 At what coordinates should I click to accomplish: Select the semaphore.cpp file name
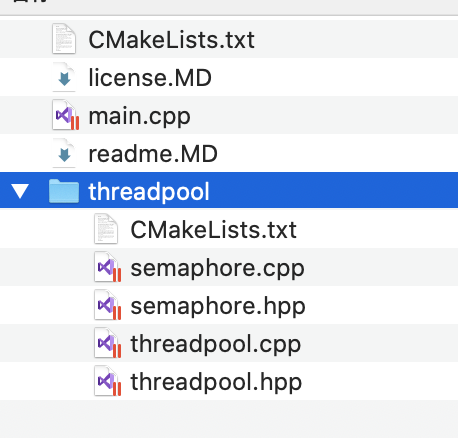coord(217,268)
